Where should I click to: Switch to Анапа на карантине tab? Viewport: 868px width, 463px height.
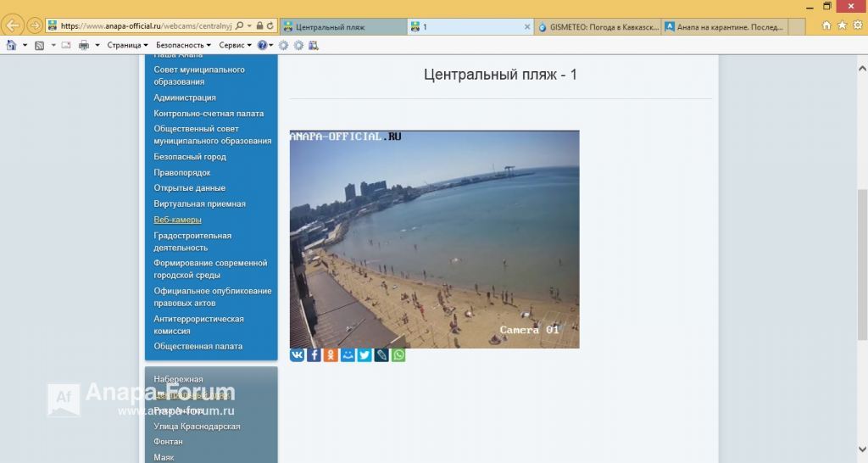[726, 26]
